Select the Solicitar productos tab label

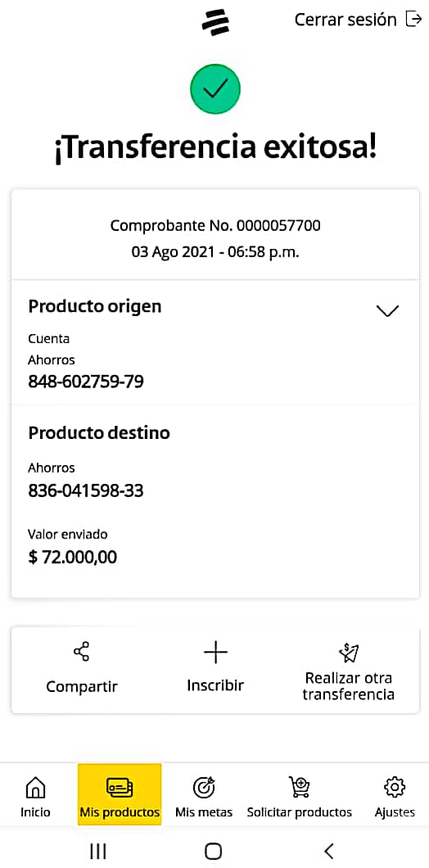(x=300, y=812)
